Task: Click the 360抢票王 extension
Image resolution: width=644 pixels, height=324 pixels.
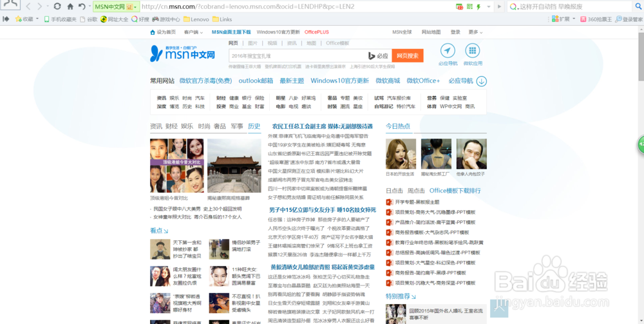Action: click(596, 19)
